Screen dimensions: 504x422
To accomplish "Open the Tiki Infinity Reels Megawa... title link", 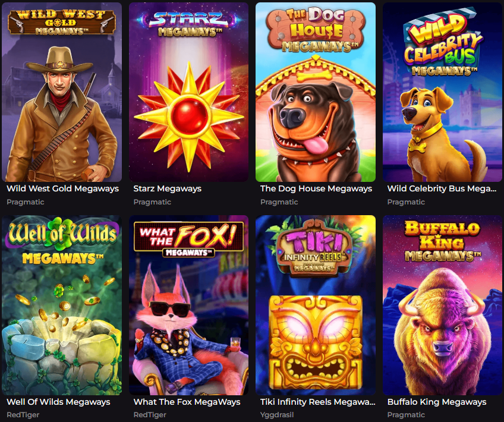I will [x=317, y=402].
